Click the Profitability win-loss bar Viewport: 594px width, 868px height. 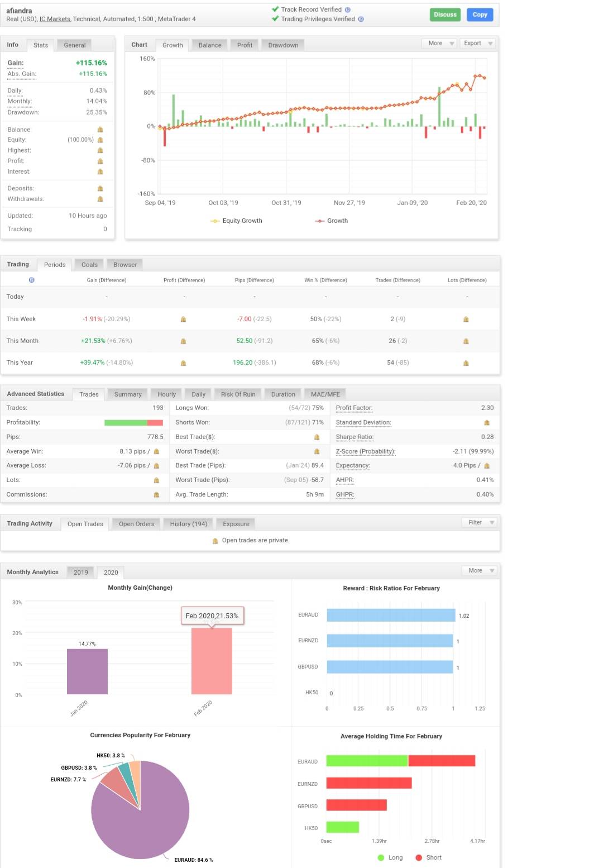coord(133,423)
